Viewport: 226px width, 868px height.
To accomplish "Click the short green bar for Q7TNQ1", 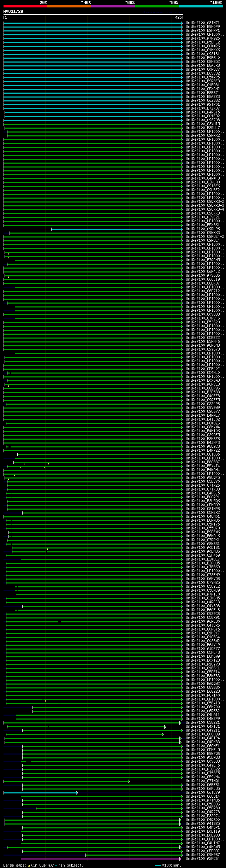I will (66, 781).
